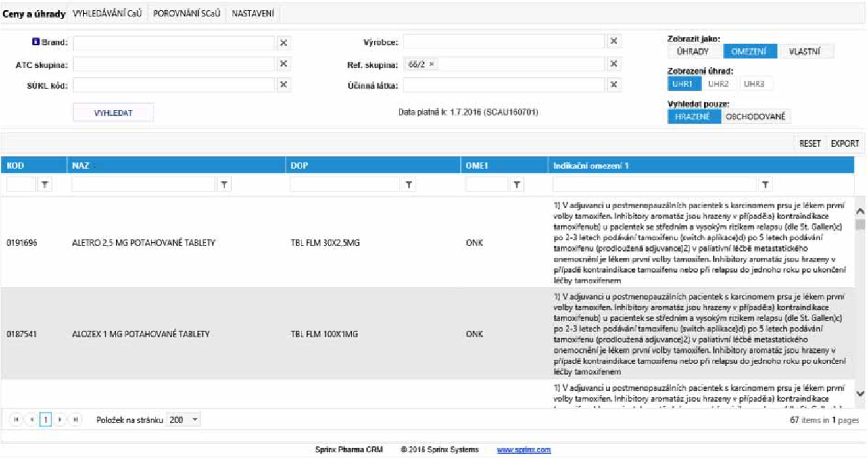Toggle UHR2 reimbursement display
Viewport: 868px width, 459px height.
point(718,84)
